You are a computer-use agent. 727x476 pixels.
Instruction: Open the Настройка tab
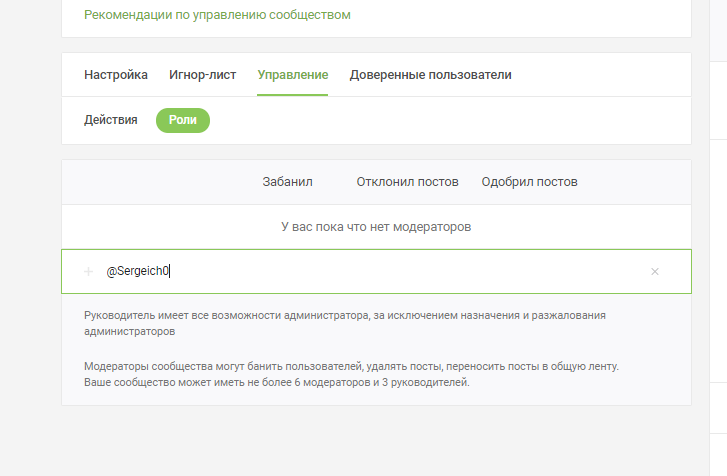pyautogui.click(x=116, y=75)
